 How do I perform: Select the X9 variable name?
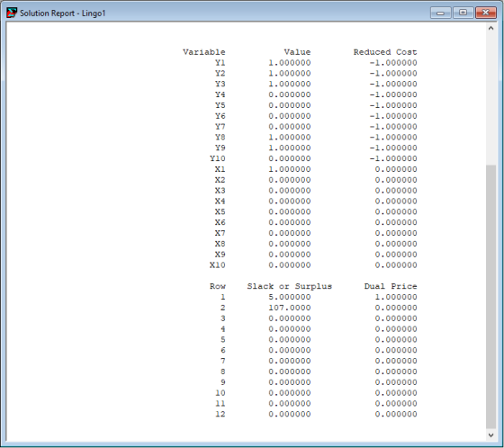[x=220, y=255]
